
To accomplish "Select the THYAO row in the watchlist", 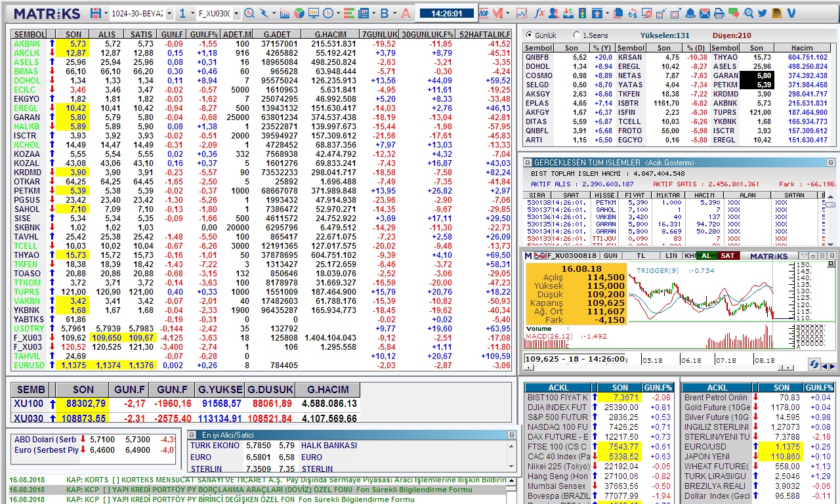I will (x=262, y=255).
